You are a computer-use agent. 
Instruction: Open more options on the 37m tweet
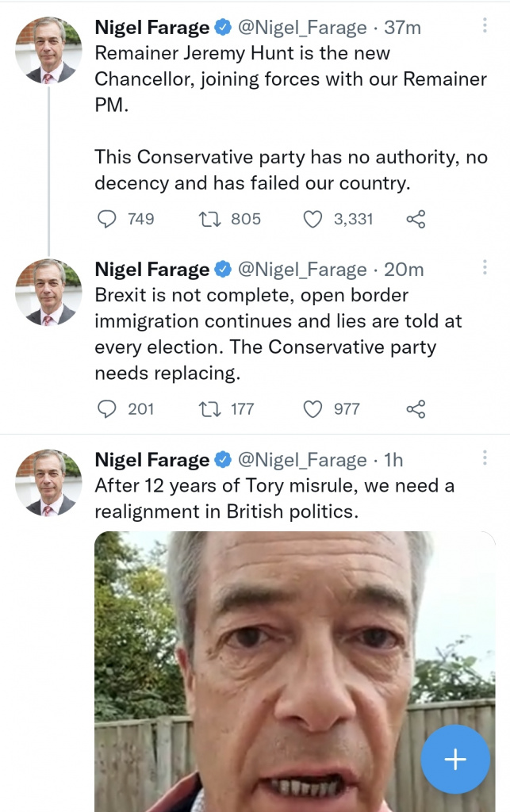point(484,26)
